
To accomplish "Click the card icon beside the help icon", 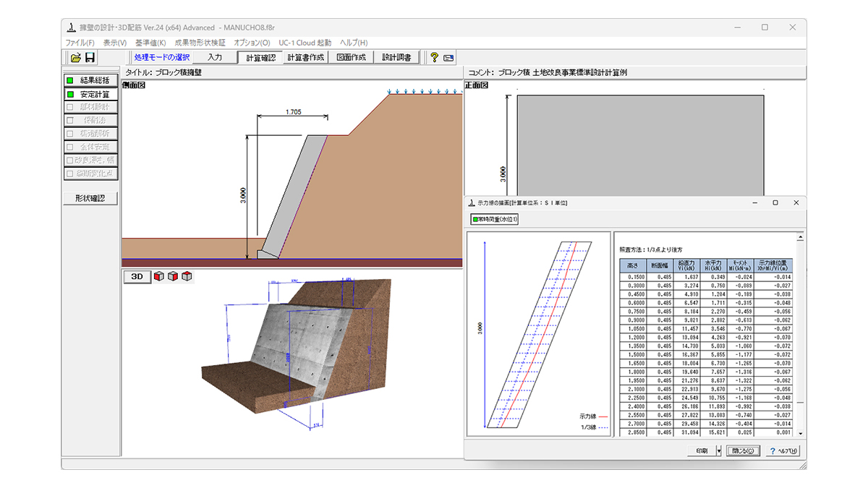I will (x=448, y=58).
